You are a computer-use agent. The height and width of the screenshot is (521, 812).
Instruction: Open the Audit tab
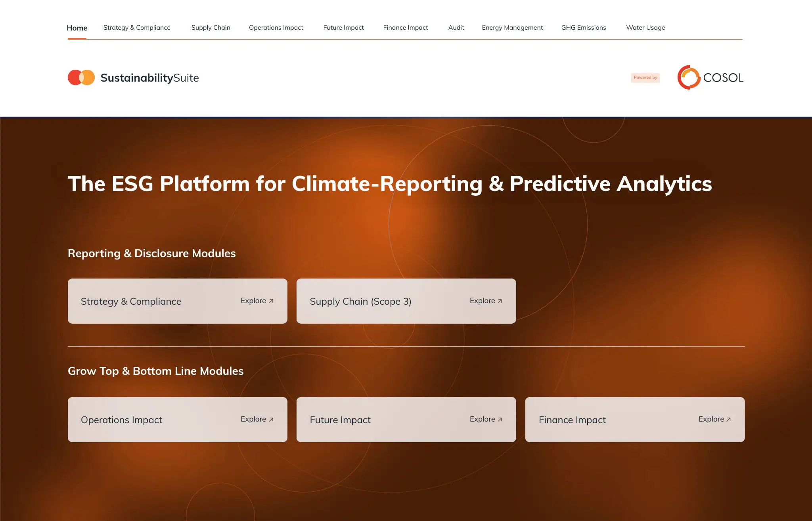[x=456, y=28]
